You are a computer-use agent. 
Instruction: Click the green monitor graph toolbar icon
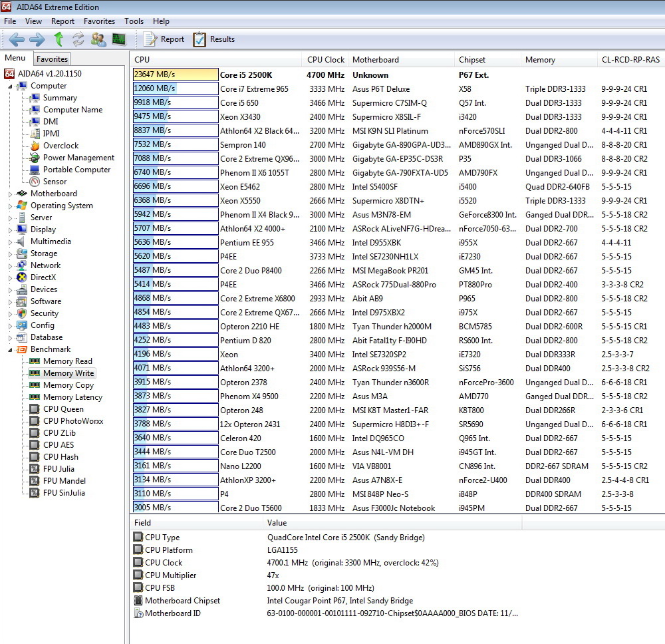pos(119,39)
